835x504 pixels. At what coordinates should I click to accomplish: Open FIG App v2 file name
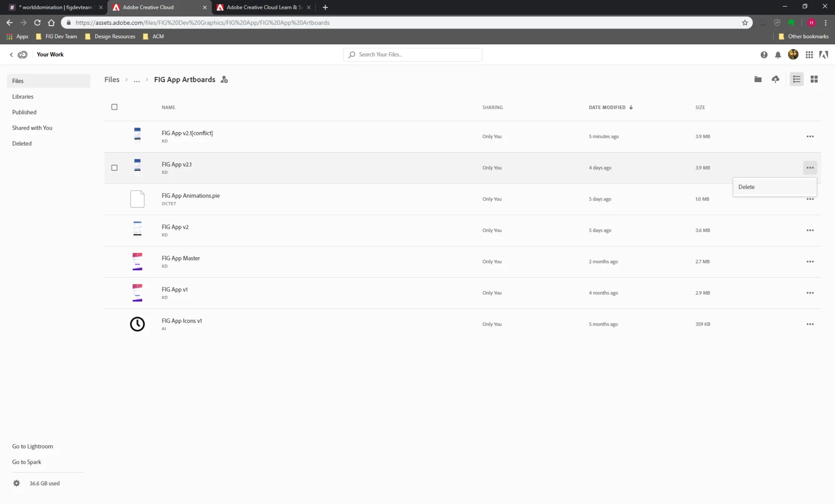(x=175, y=227)
